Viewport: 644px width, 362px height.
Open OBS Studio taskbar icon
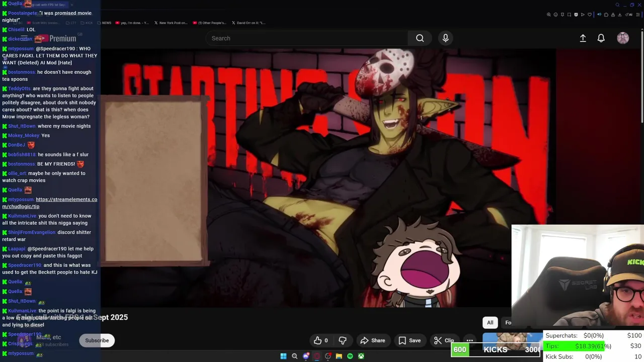(x=328, y=356)
